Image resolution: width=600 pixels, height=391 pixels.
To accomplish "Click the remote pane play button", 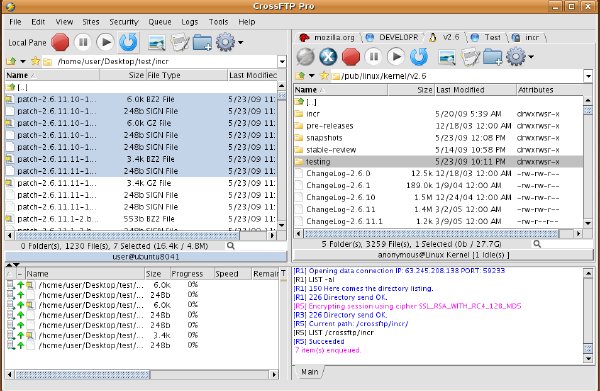I will (x=396, y=57).
